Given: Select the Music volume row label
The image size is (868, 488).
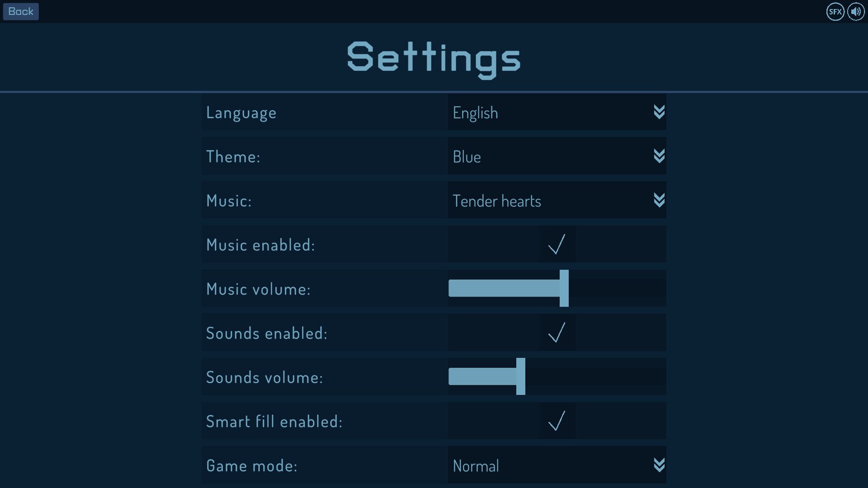Looking at the screenshot, I should [258, 289].
